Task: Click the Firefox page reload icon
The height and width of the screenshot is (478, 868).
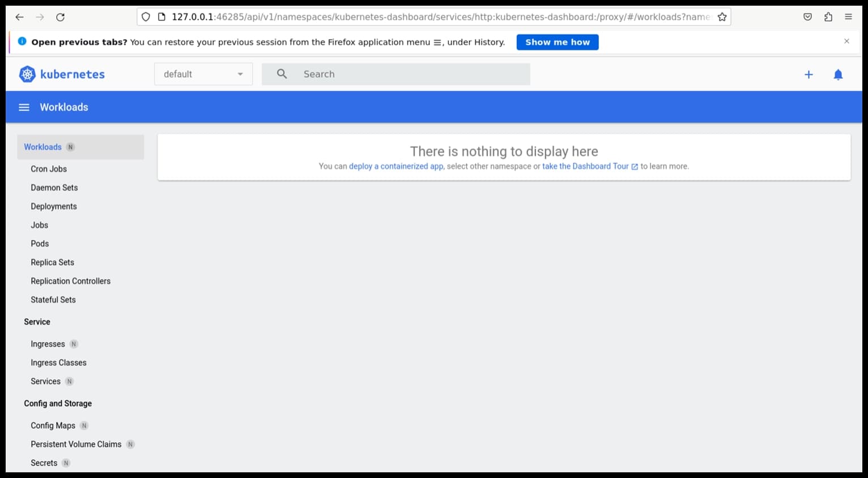Action: pos(60,17)
